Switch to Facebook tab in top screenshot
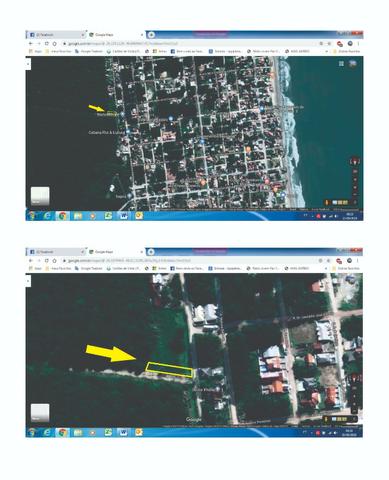Viewport: 389px width, 480px height. click(x=56, y=35)
